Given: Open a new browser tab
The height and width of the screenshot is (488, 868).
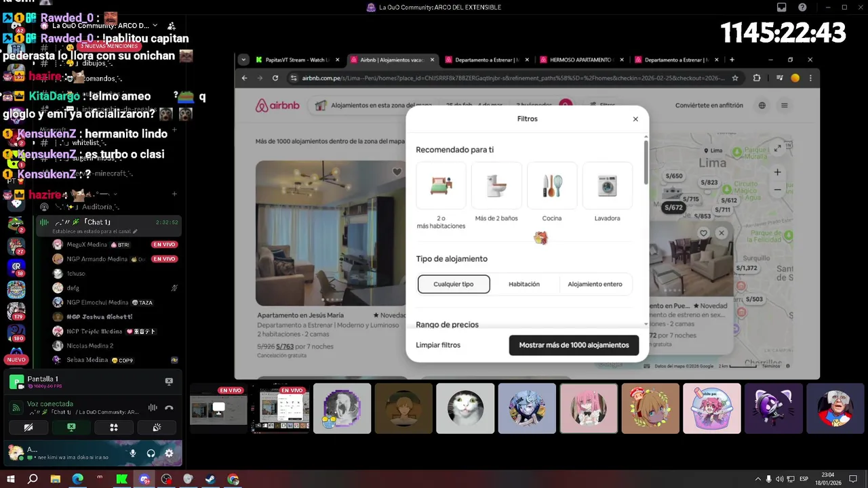Looking at the screenshot, I should pyautogui.click(x=732, y=60).
